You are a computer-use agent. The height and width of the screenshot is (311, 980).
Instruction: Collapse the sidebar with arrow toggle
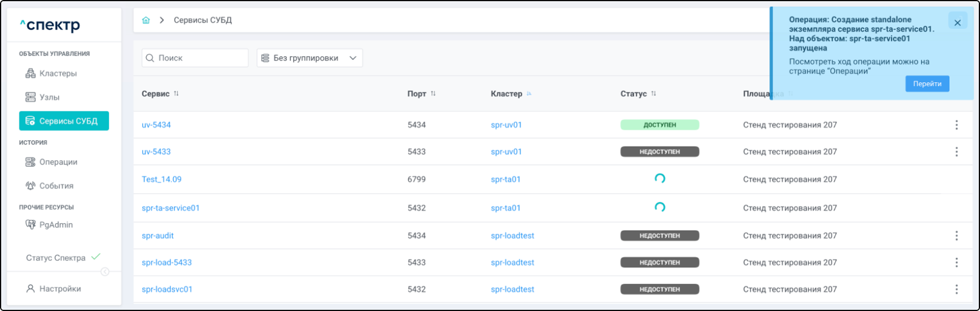[x=105, y=271]
